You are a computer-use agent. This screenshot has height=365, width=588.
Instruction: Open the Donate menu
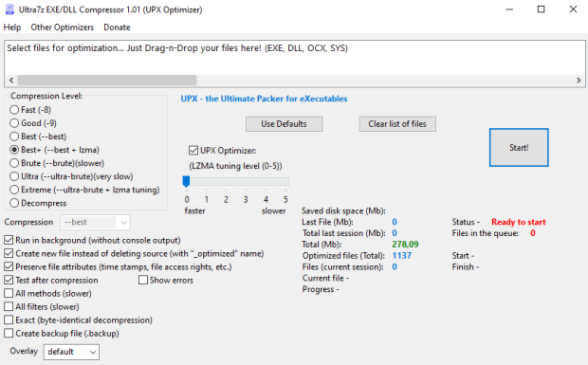click(x=117, y=27)
